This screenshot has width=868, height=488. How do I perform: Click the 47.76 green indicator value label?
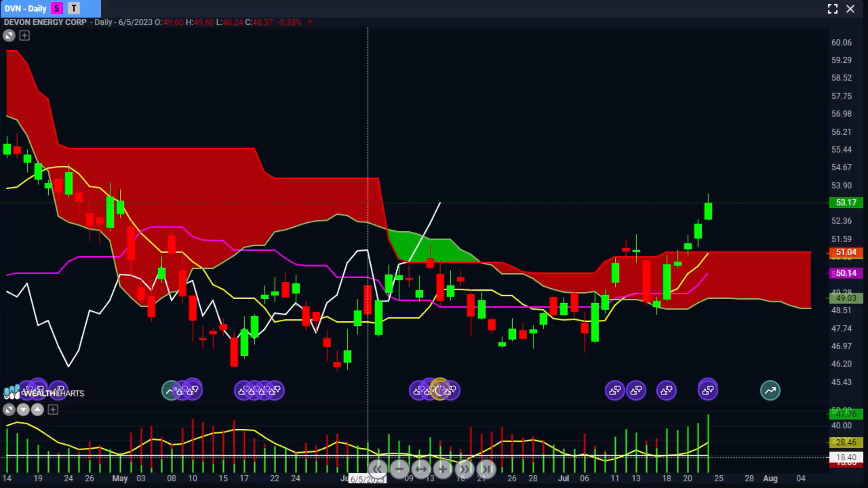pos(846,413)
